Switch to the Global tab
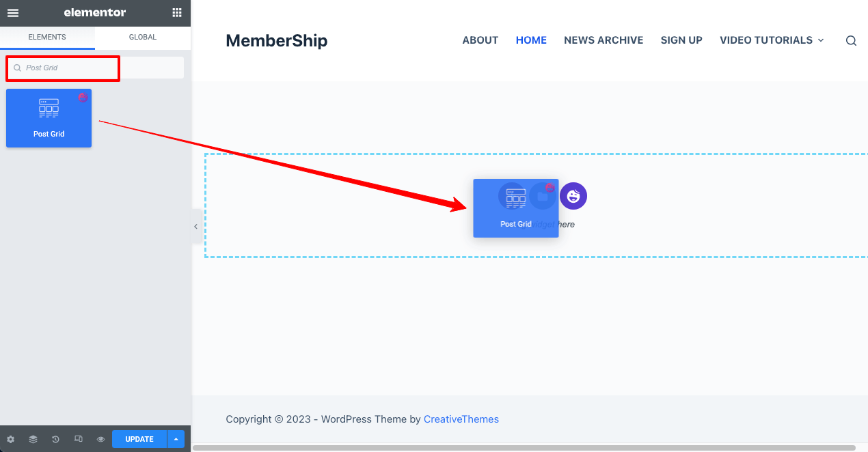Image resolution: width=868 pixels, height=452 pixels. (143, 38)
